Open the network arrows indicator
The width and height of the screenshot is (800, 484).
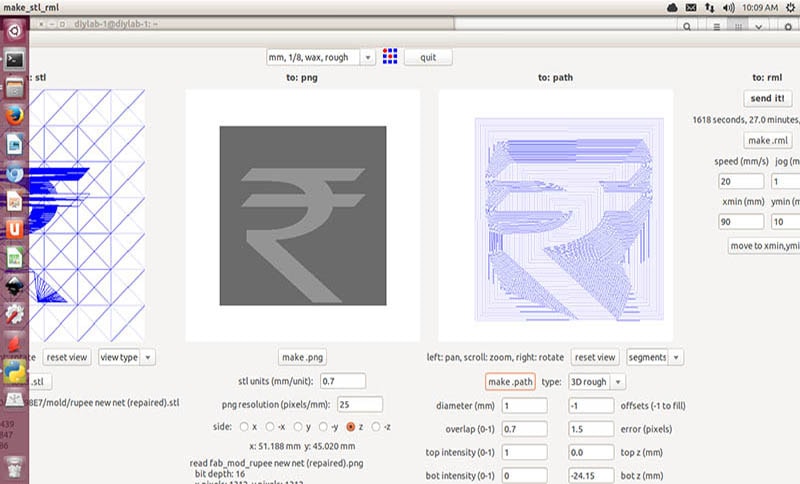710,8
